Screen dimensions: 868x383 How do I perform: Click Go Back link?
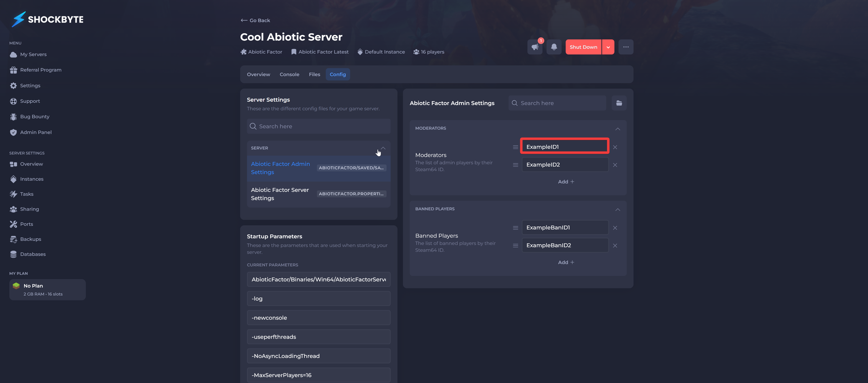pos(255,20)
